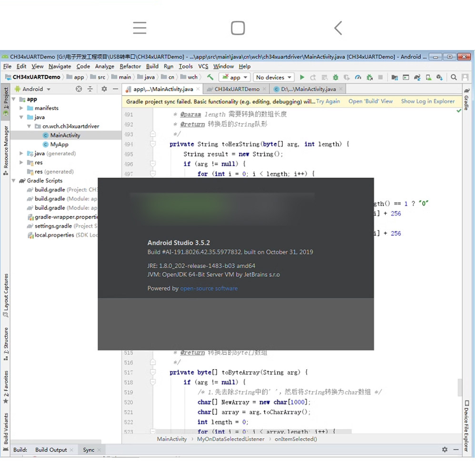
Task: Click the green Run app play icon
Action: 302,77
